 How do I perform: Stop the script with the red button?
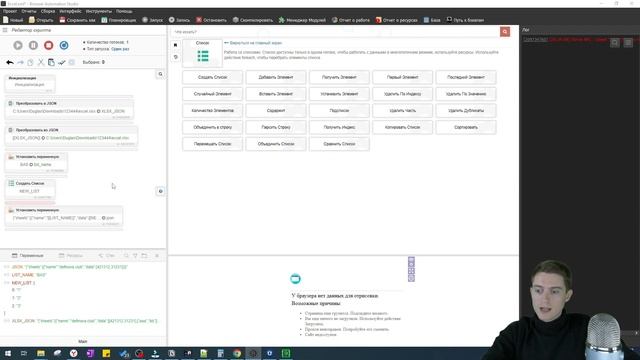(49, 45)
